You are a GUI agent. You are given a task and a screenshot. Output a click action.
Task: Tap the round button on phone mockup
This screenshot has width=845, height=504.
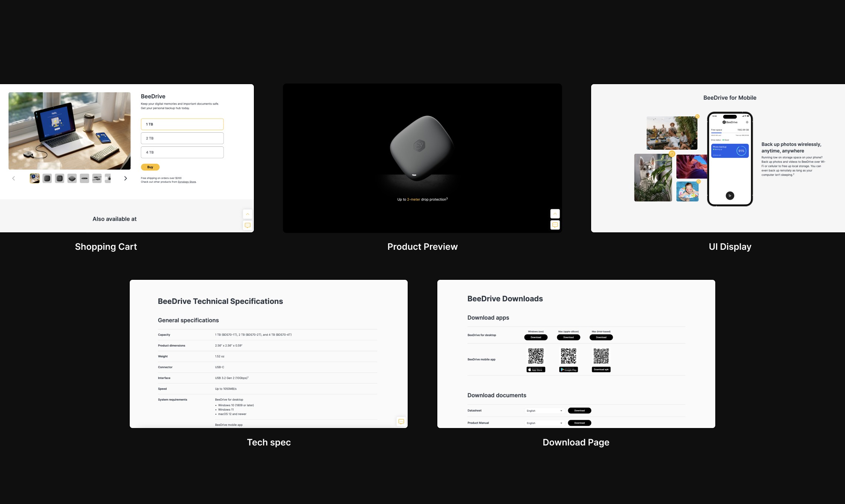(x=730, y=196)
